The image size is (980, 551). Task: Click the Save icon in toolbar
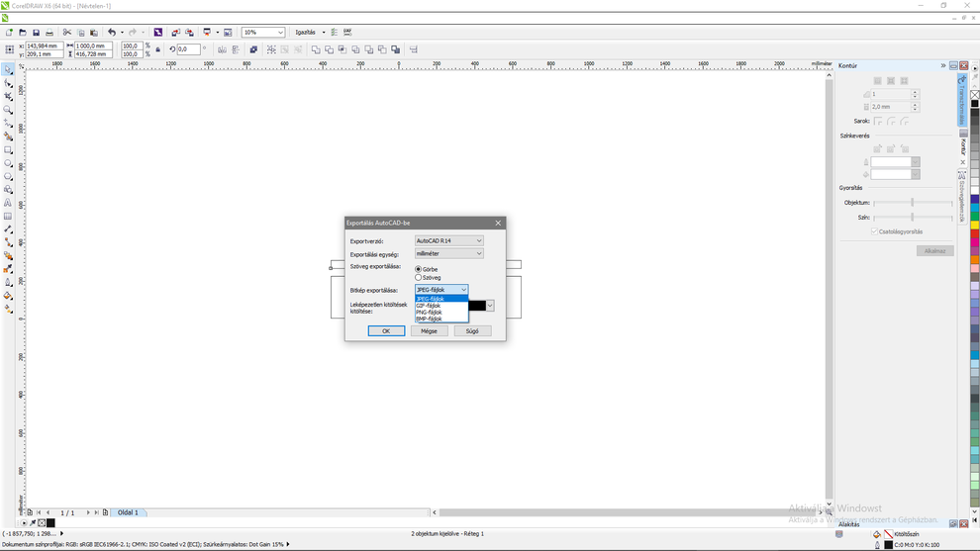(36, 33)
